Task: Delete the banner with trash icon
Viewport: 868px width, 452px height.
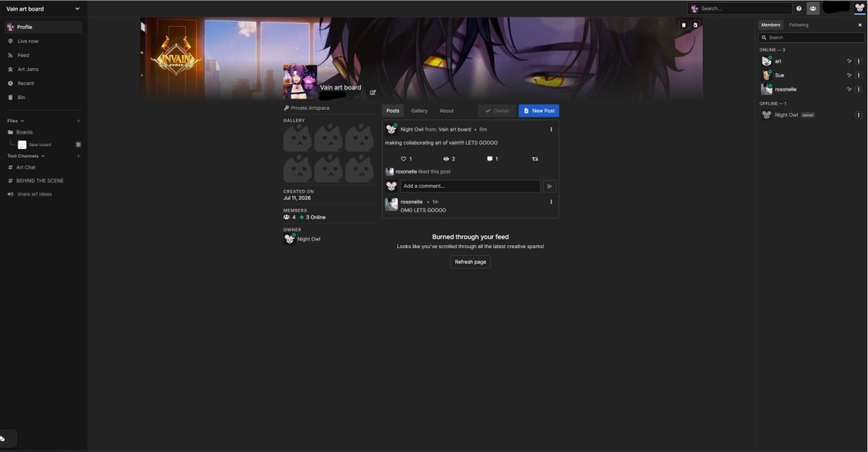Action: pos(684,25)
